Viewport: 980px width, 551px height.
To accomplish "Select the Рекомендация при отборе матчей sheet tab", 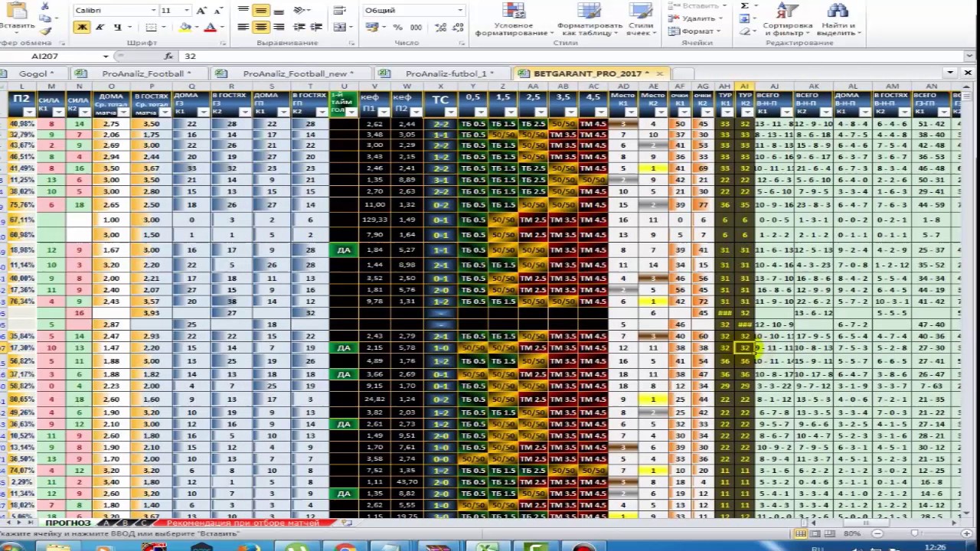I will click(243, 523).
